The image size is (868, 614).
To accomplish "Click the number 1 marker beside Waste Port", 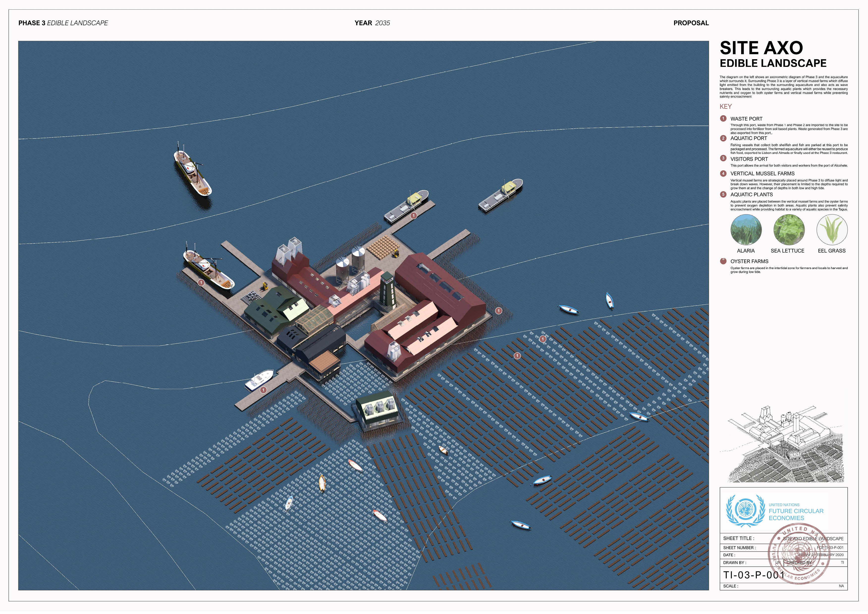I will pyautogui.click(x=723, y=119).
